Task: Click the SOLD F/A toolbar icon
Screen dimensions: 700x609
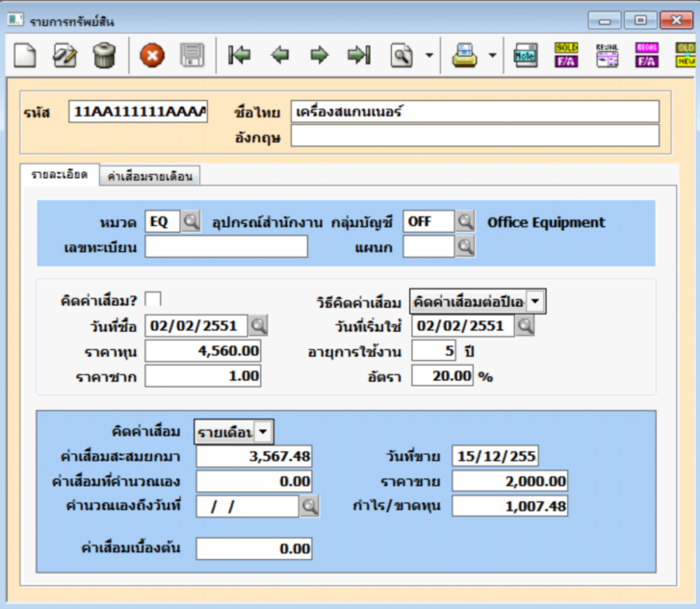Action: pos(566,56)
